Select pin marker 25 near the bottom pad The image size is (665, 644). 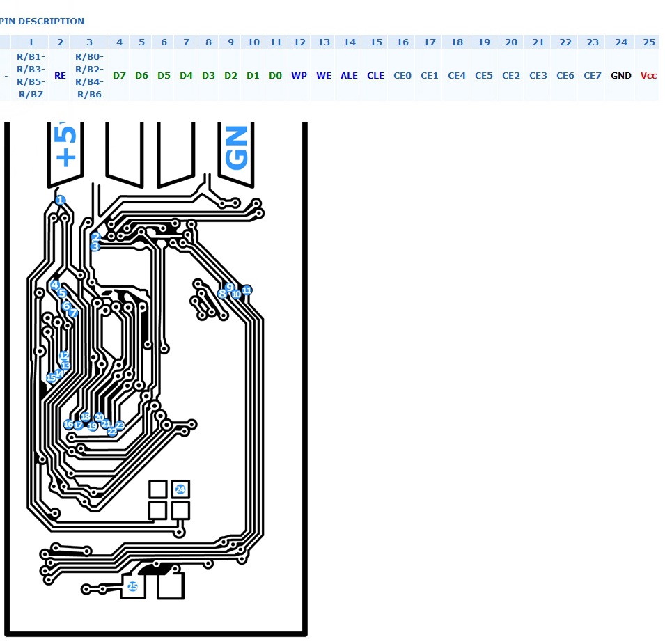(x=132, y=587)
